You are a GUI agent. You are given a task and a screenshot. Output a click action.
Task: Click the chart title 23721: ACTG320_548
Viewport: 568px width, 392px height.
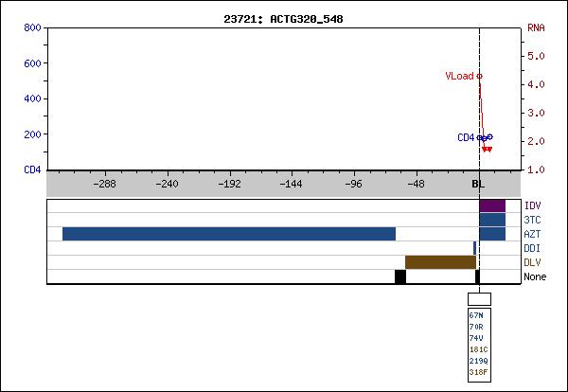(x=284, y=19)
